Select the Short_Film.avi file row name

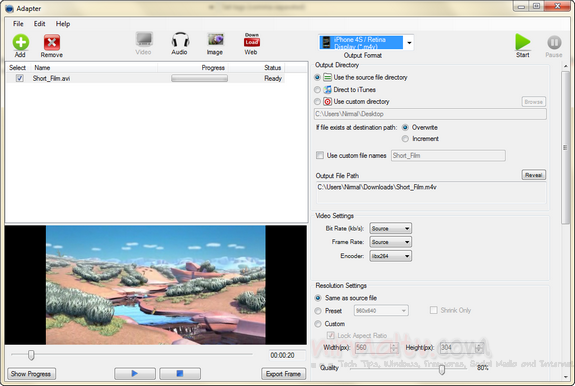pos(51,78)
